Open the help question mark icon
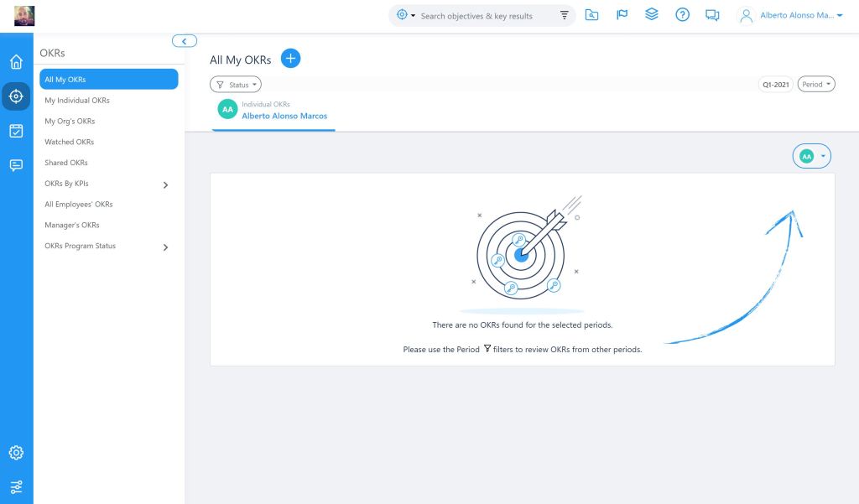Screen dimensions: 859x504 pyautogui.click(x=682, y=15)
